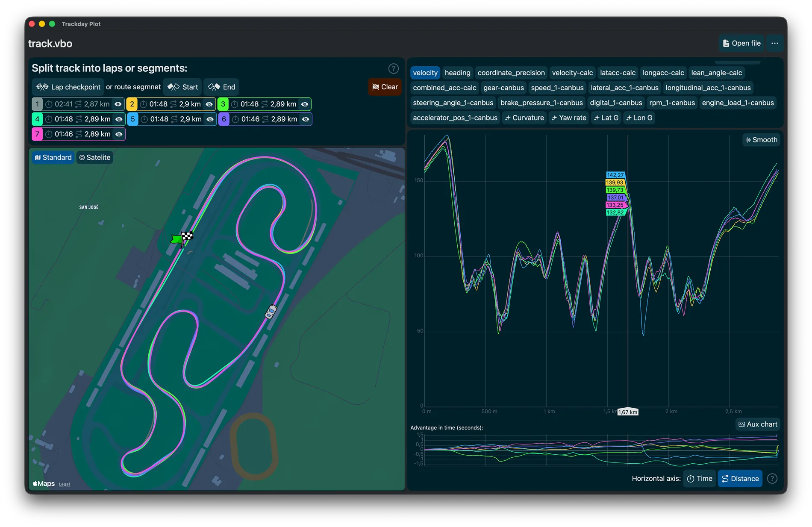Select the Standard map view

pyautogui.click(x=53, y=158)
